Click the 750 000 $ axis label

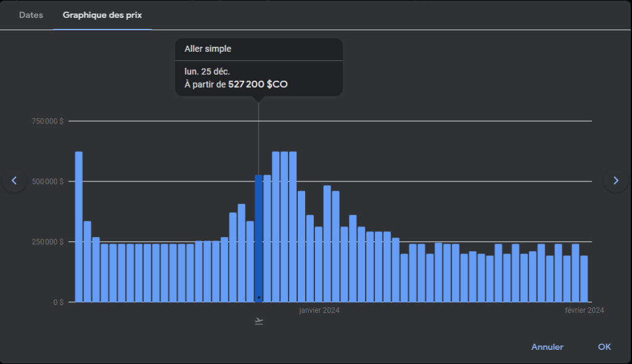48,122
